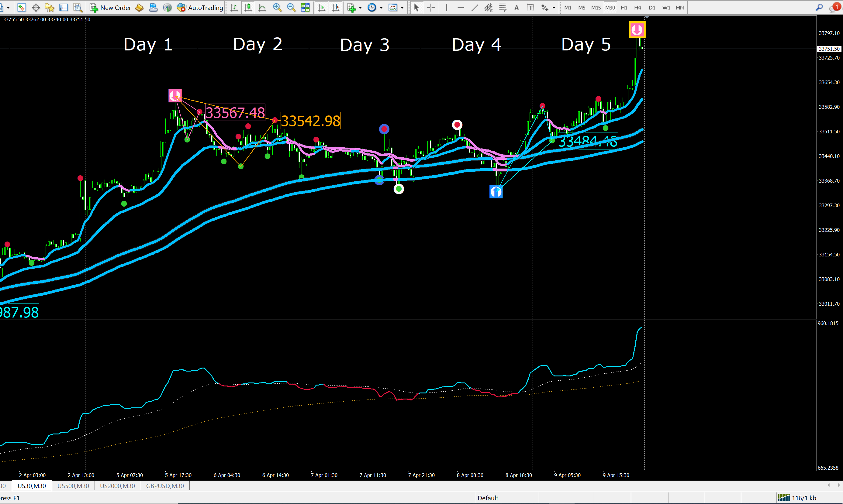843x504 pixels.
Task: Tile the chart windows
Action: pyautogui.click(x=306, y=8)
